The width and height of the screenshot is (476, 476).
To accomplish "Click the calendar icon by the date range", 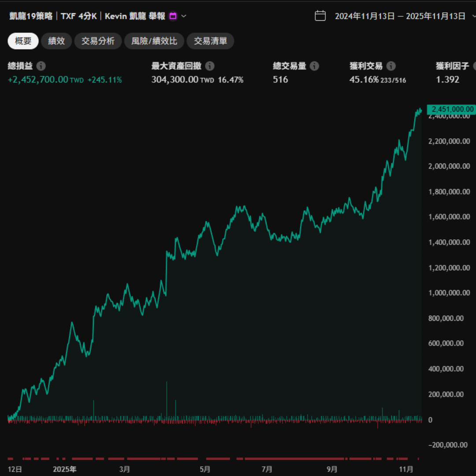I will pos(320,16).
